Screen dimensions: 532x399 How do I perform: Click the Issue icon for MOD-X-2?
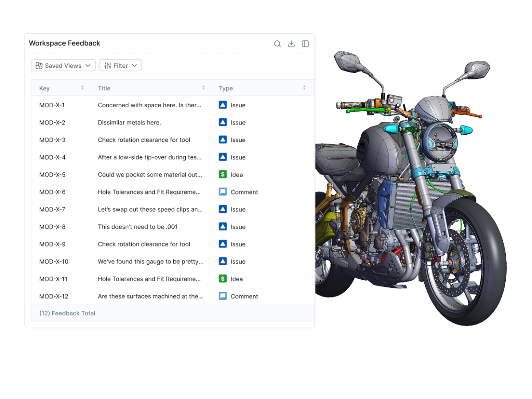pyautogui.click(x=223, y=122)
